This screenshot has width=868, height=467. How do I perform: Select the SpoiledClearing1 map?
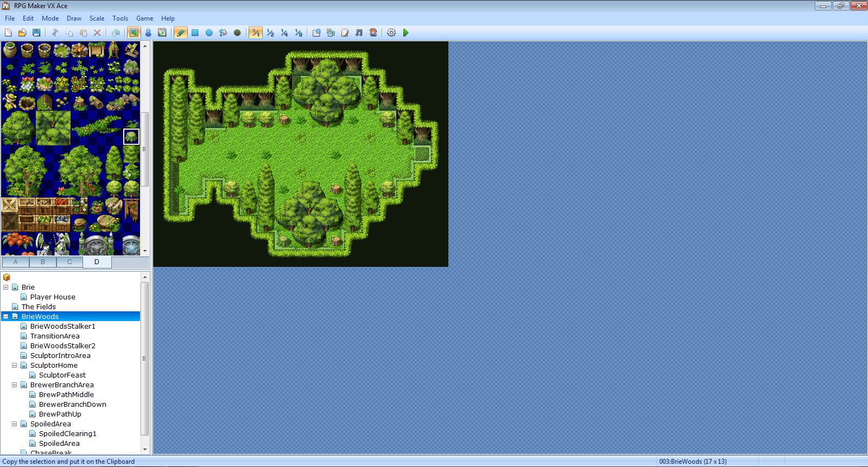point(67,433)
